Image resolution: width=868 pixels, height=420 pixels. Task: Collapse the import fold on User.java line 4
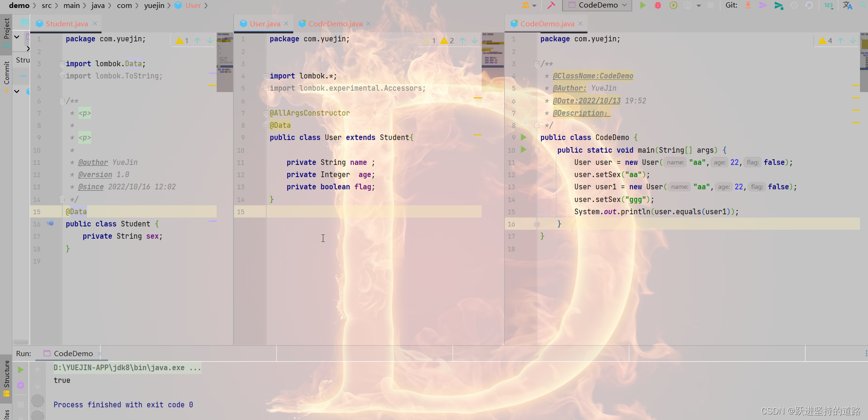[266, 76]
